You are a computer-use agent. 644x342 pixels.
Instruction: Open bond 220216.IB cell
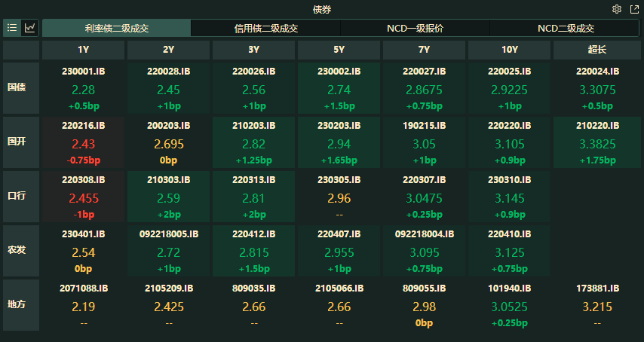point(84,142)
